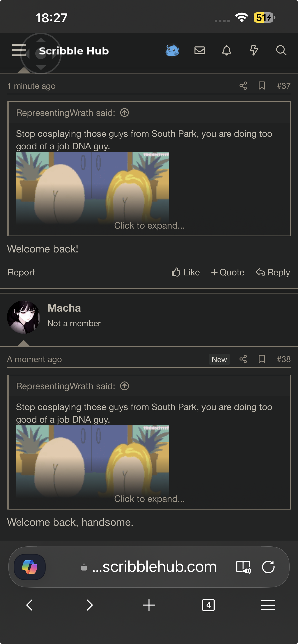The height and width of the screenshot is (644, 298).
Task: Share post #37 using share icon
Action: (x=243, y=86)
